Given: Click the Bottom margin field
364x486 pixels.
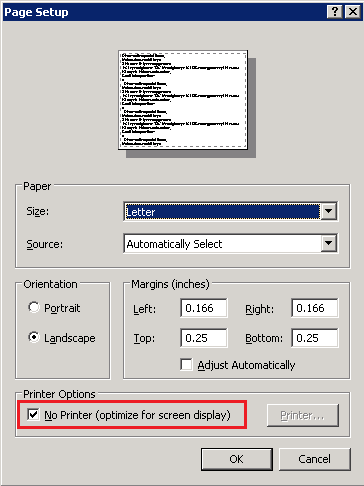Looking at the screenshot, I should point(315,338).
